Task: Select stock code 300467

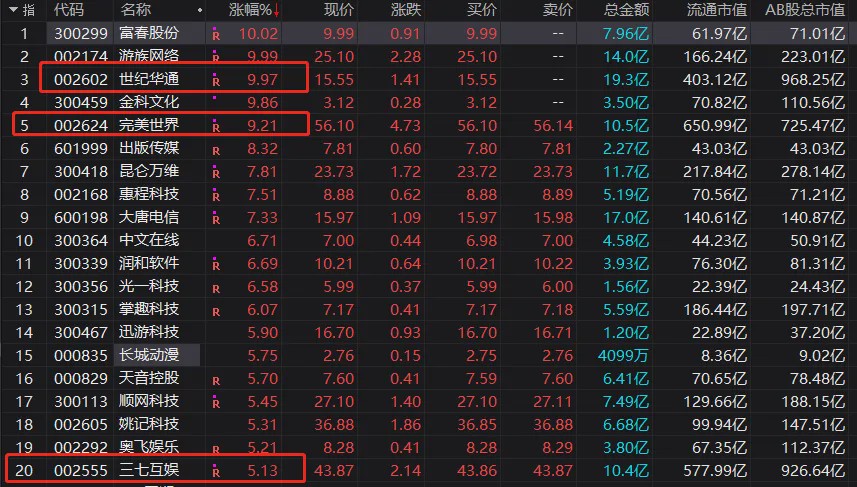Action: 81,332
